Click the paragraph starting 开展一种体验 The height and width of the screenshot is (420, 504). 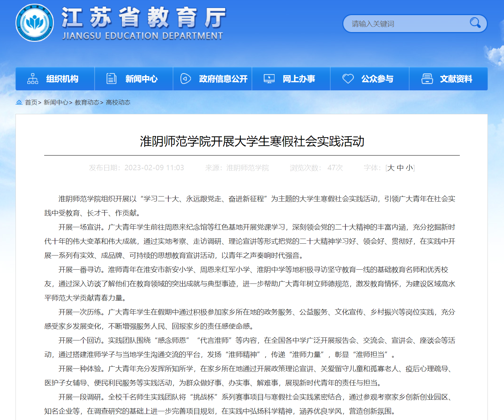click(250, 376)
